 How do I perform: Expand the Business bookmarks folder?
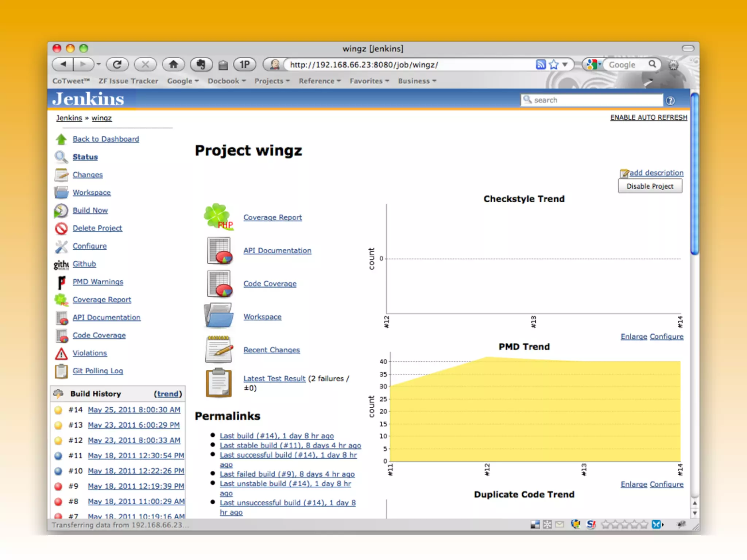pyautogui.click(x=417, y=81)
